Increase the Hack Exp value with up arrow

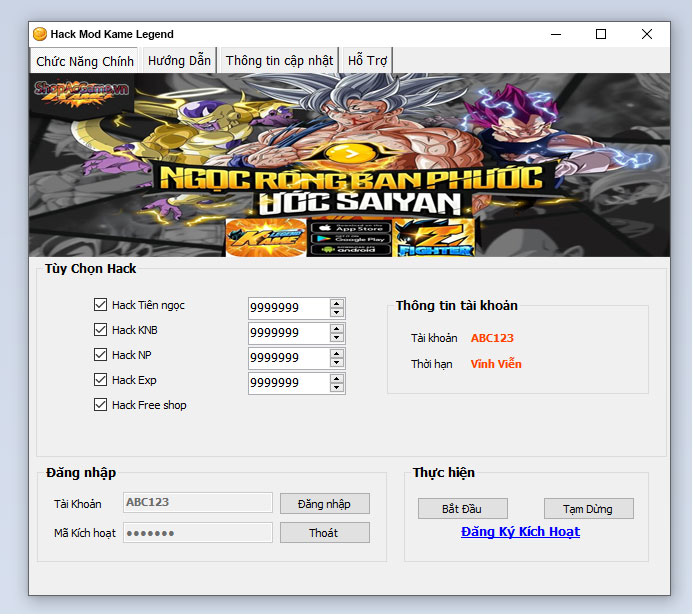coord(337,379)
